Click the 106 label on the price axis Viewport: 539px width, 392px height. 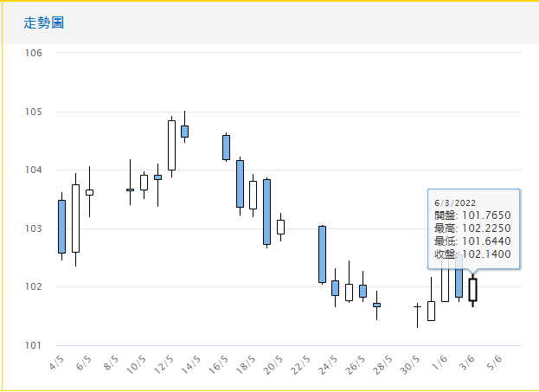[34, 53]
